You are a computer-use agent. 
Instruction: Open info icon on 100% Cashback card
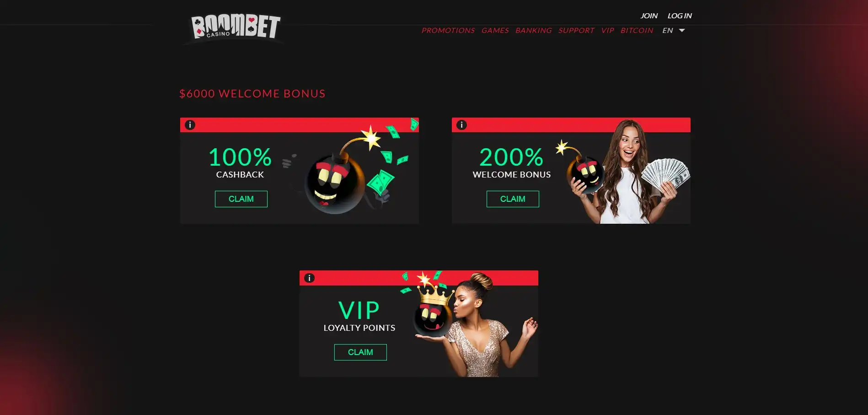point(190,125)
